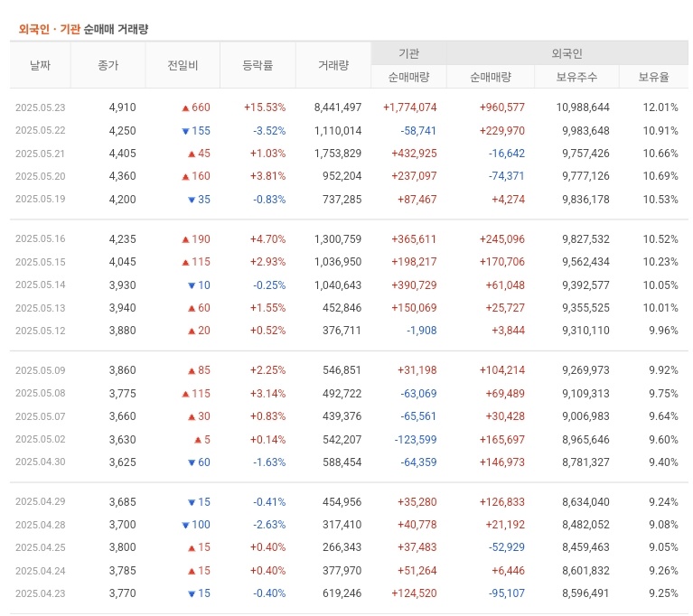The height and width of the screenshot is (616, 693).
Task: Click the +15.53% change rate
Action: point(265,107)
